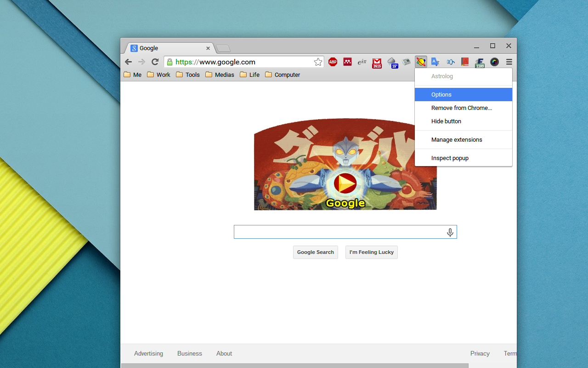Click the Astrolog planet extension icon

click(x=421, y=62)
